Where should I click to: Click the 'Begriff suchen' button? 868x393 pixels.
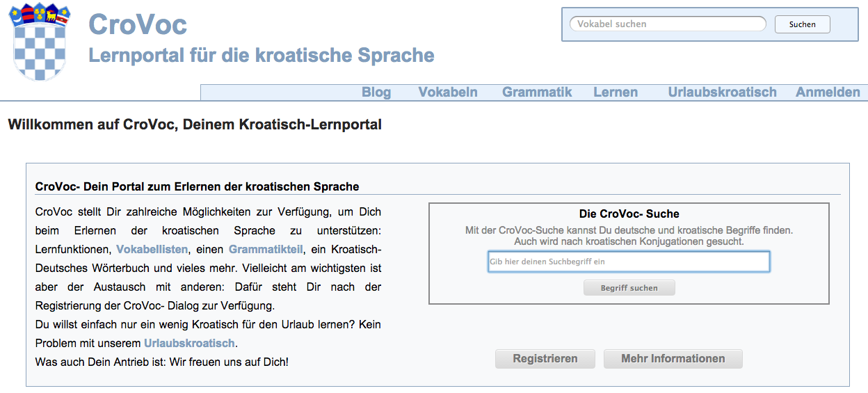[629, 287]
